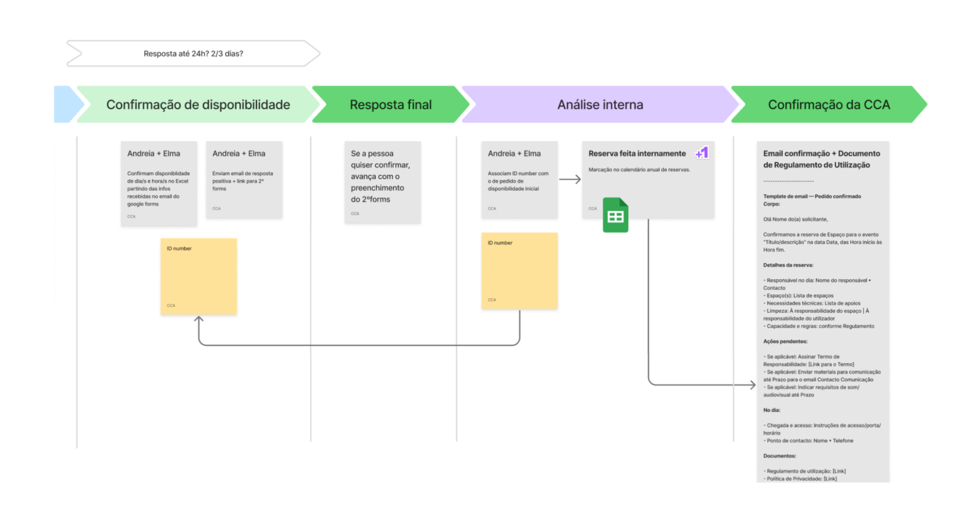
Task: Click '[Link para o Termo]' text
Action: pos(831,364)
